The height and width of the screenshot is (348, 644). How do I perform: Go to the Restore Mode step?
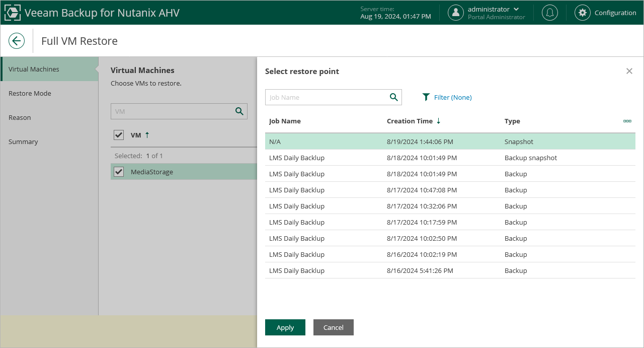30,93
